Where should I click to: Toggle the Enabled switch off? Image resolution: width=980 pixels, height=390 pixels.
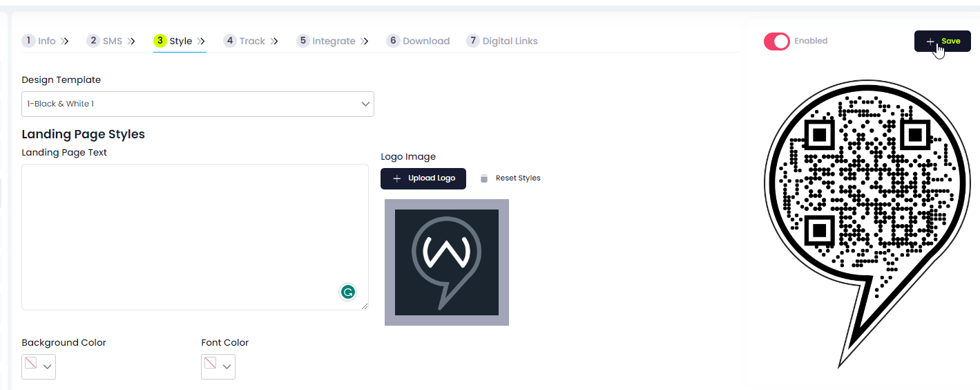click(777, 41)
